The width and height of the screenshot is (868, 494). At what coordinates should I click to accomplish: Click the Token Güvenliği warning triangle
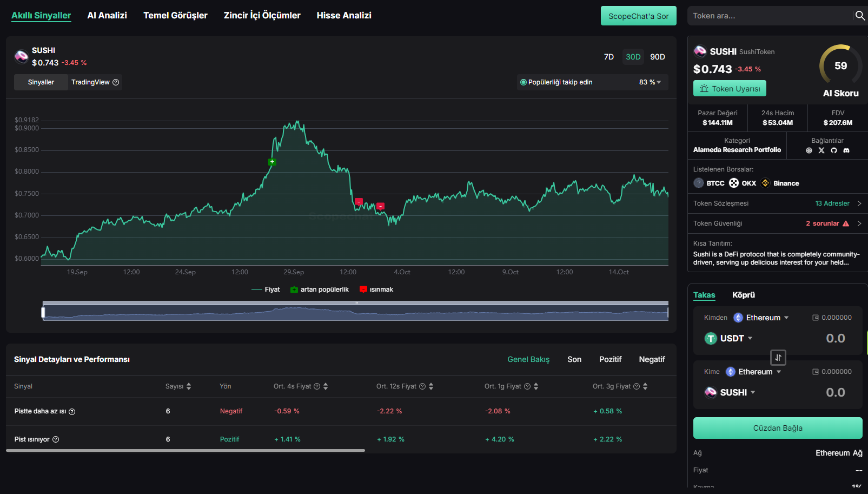pos(846,223)
